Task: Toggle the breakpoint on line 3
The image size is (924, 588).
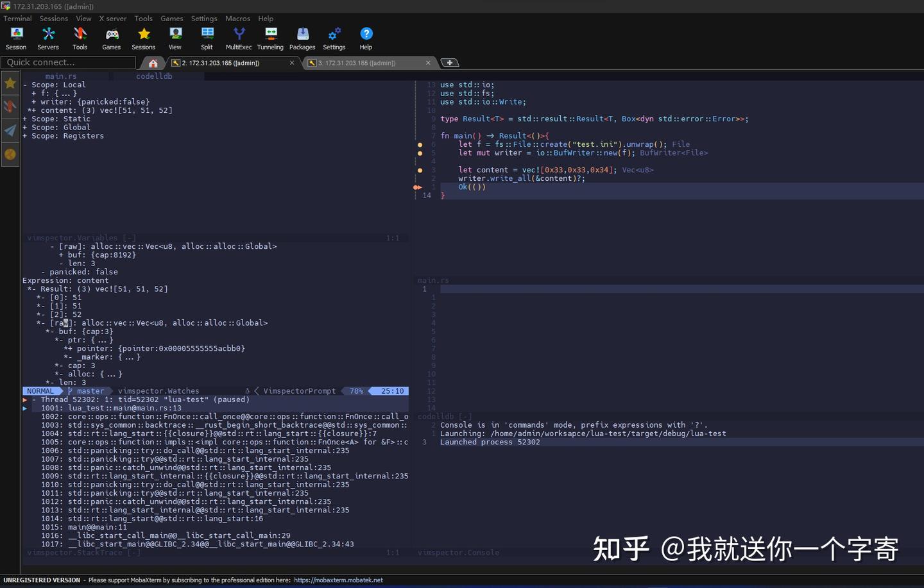Action: click(x=420, y=170)
